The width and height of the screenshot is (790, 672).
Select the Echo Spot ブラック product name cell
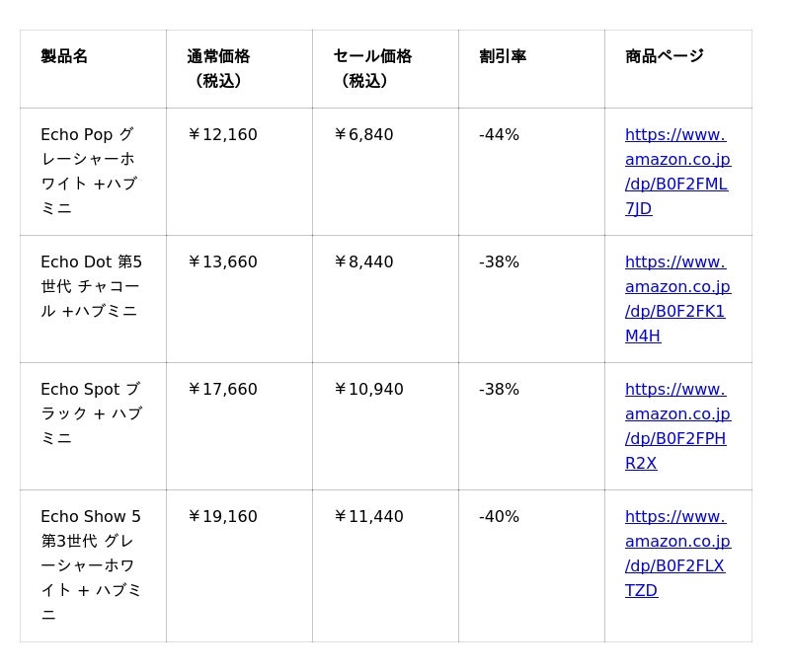coord(91,413)
